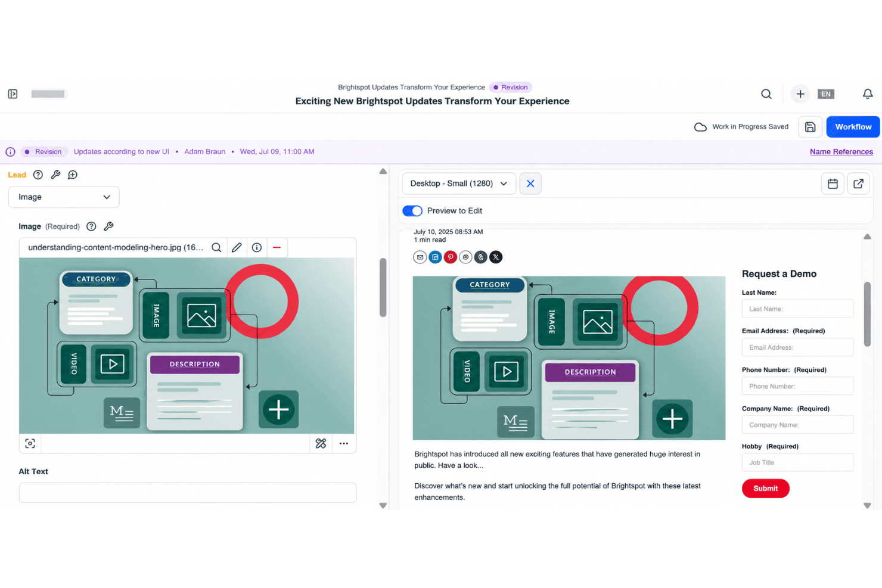Open the Name References link
Image resolution: width=882 pixels, height=588 pixels.
[x=841, y=152]
